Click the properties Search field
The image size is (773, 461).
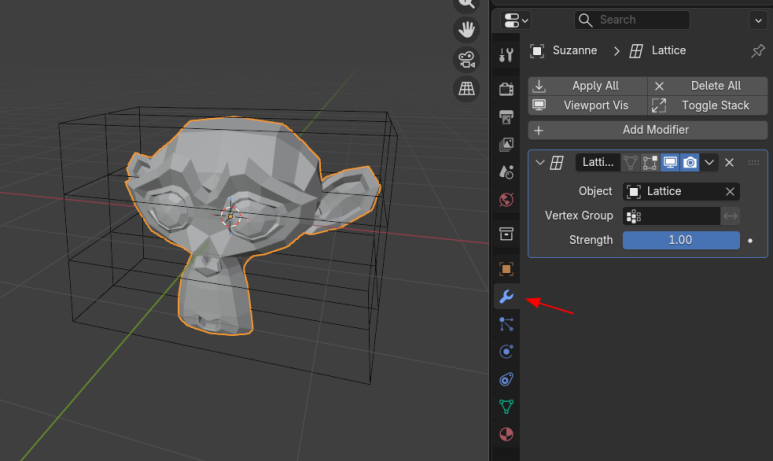click(x=632, y=20)
